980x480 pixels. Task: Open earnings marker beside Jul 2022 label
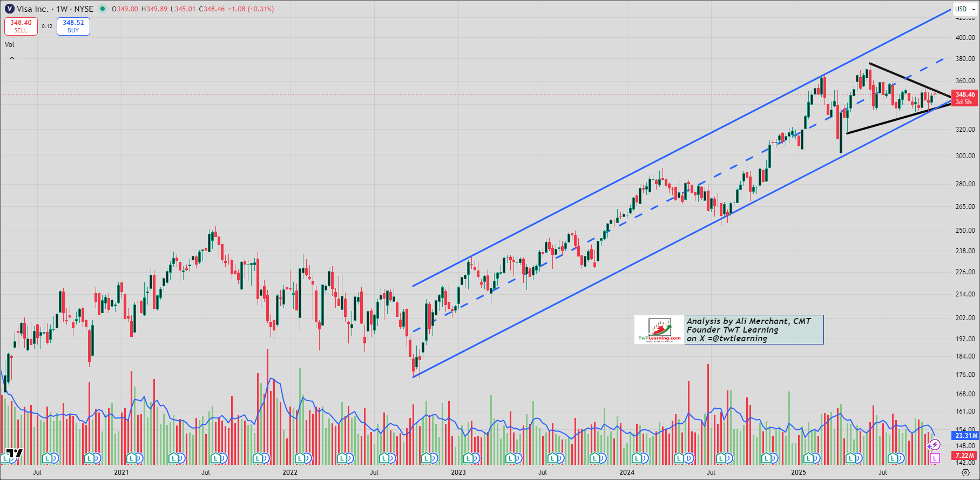(384, 458)
